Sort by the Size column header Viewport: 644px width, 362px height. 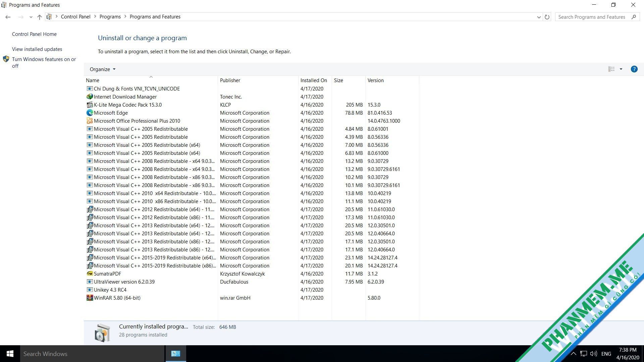click(348, 80)
